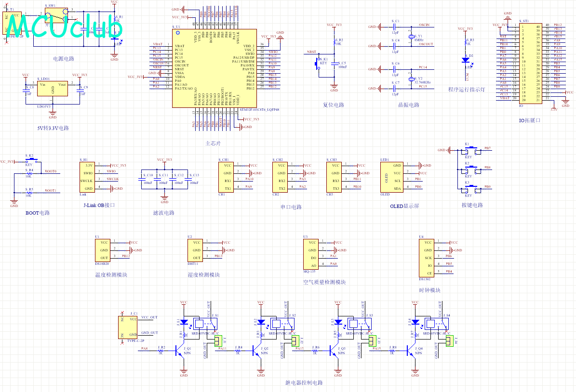This screenshot has height=392, width=576.
Task: Select the K1 key connected to PB7
Action: coord(472,150)
